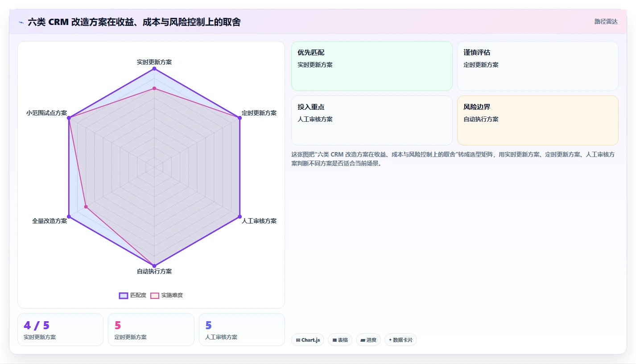The height and width of the screenshot is (364, 636).
Task: Click radar axis label 人工审核方案 beside the chart
Action: tap(259, 221)
